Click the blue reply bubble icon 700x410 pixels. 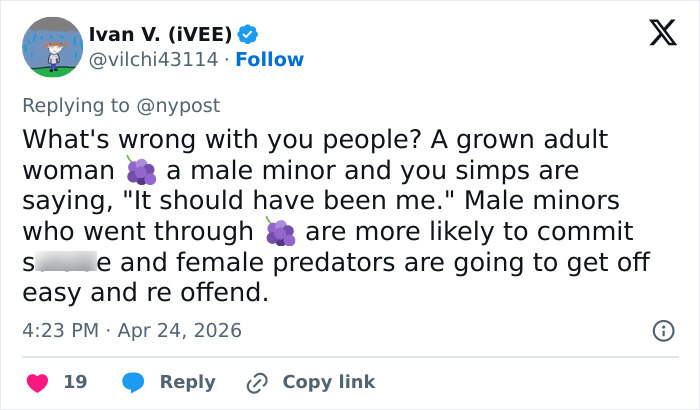coord(133,382)
